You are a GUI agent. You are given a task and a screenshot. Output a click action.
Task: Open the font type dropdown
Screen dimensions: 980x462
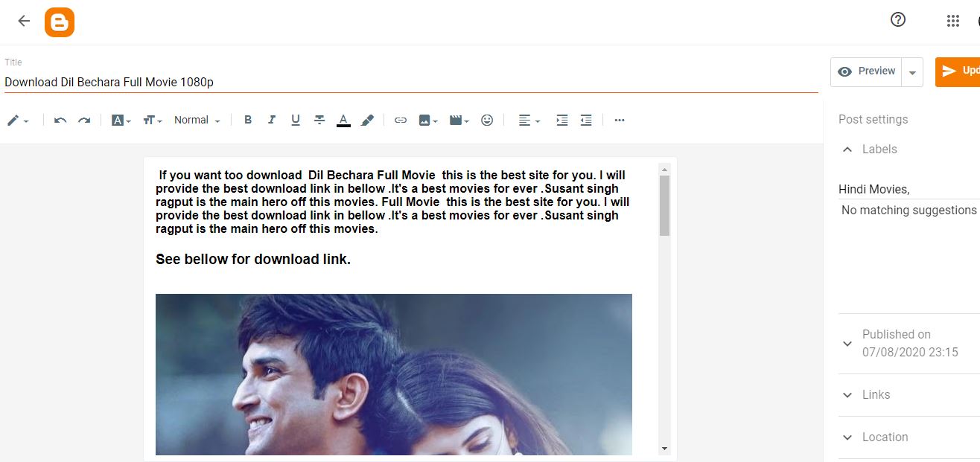tap(121, 120)
